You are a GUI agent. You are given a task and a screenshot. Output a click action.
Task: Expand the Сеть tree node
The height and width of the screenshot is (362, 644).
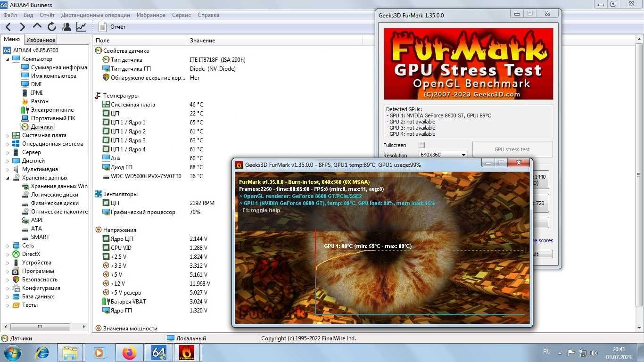8,246
